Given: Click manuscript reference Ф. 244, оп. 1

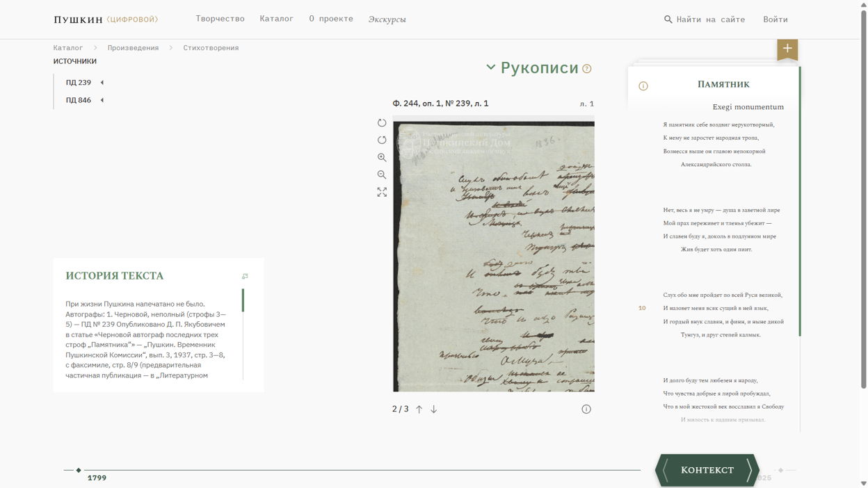Looking at the screenshot, I should tap(440, 104).
